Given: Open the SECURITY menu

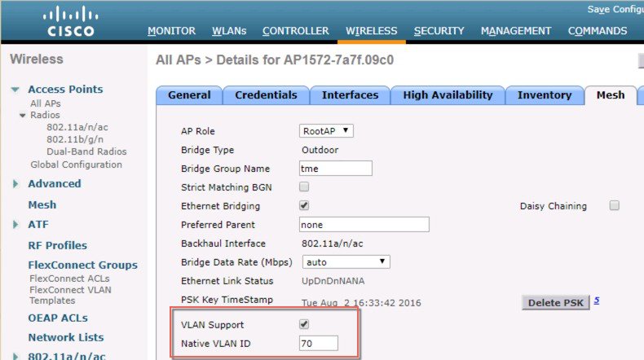Looking at the screenshot, I should point(439,31).
